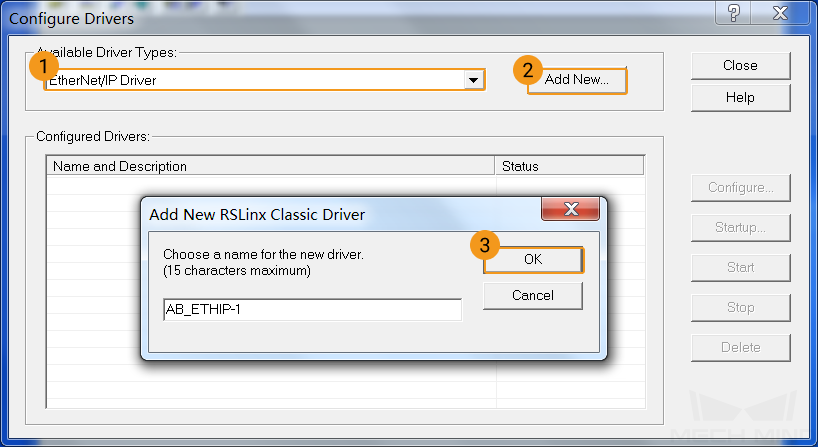Click the AB_ETHIP-1 driver name field
Screen dimensions: 818x447
tap(312, 309)
